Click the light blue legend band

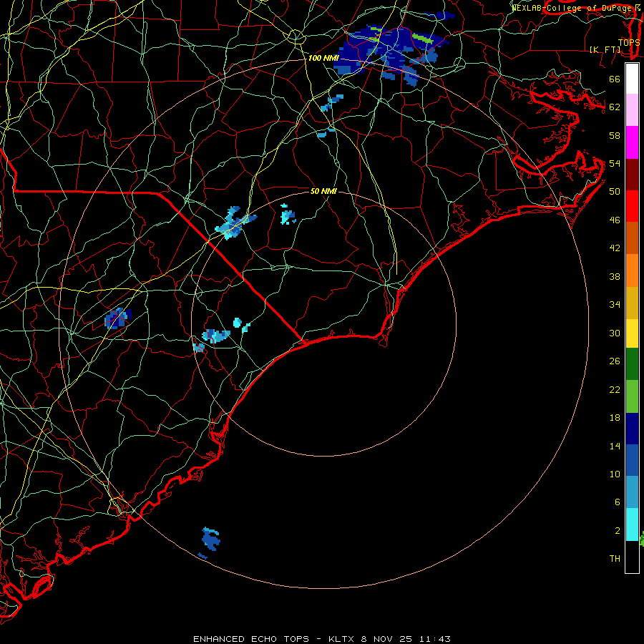click(632, 492)
